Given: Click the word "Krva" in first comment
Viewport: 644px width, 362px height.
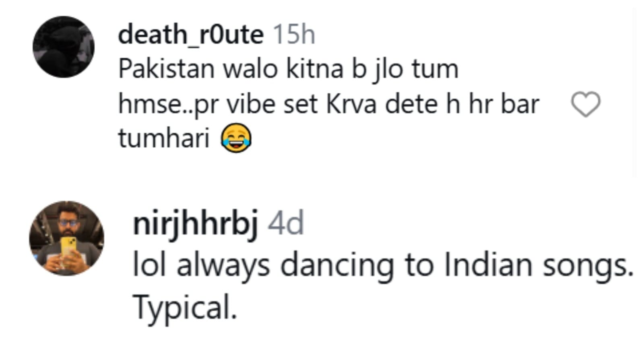Looking at the screenshot, I should click(x=351, y=104).
